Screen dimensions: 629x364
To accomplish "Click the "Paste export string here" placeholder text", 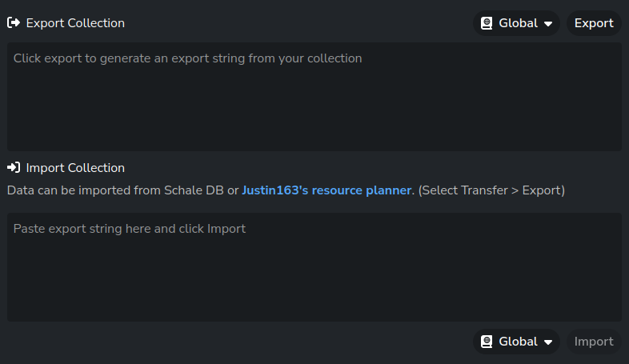I will 130,229.
